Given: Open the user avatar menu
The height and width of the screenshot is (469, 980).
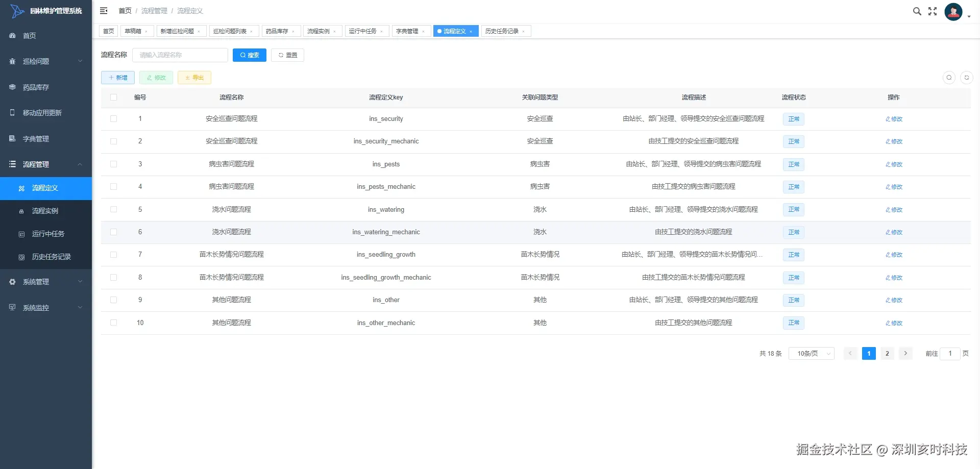Looking at the screenshot, I should [953, 12].
